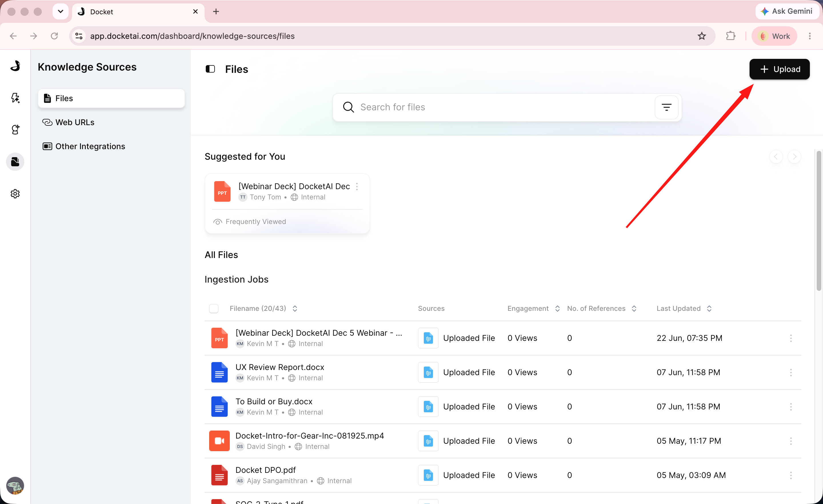Open the suggested Webinar Deck card
The width and height of the screenshot is (823, 504).
(287, 203)
